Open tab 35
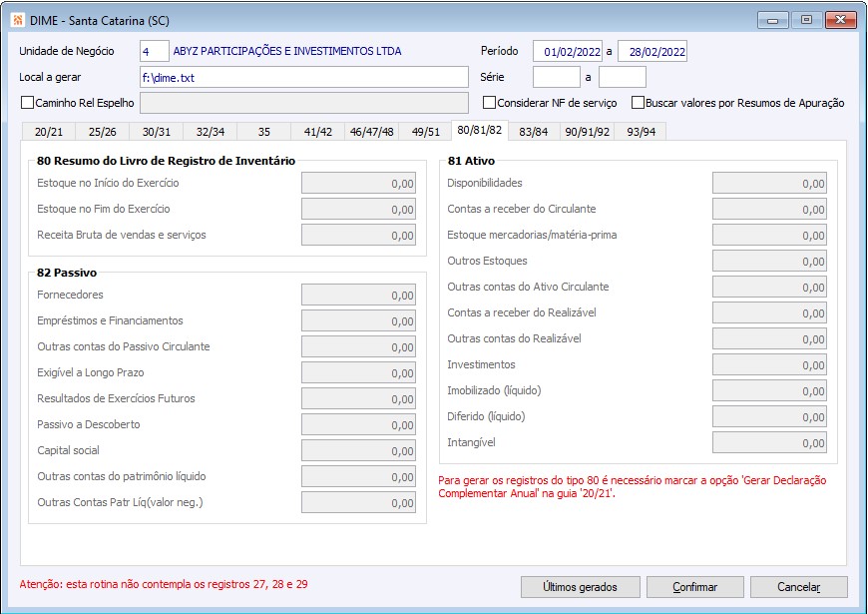 [x=264, y=132]
